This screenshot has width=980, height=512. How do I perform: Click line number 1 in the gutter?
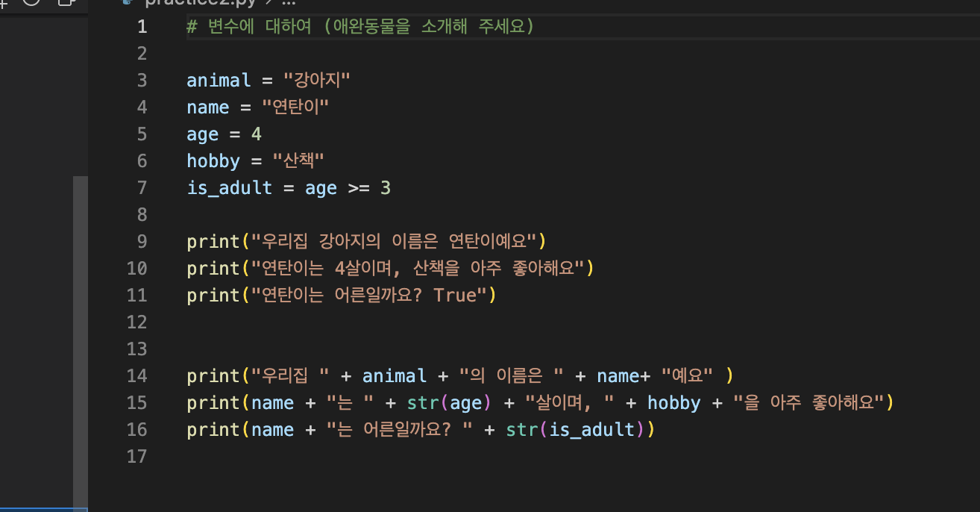tap(142, 27)
